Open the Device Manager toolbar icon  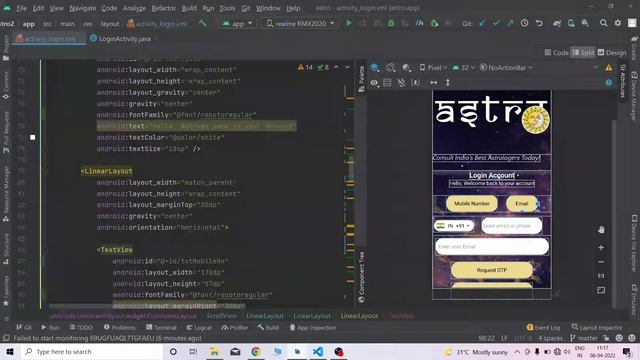click(x=571, y=23)
